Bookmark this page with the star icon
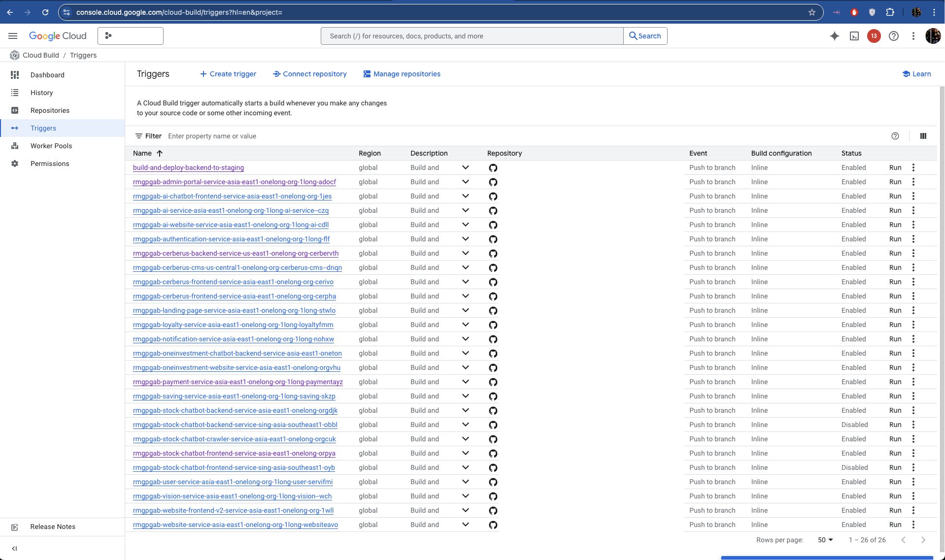This screenshot has height=560, width=945. click(x=812, y=12)
